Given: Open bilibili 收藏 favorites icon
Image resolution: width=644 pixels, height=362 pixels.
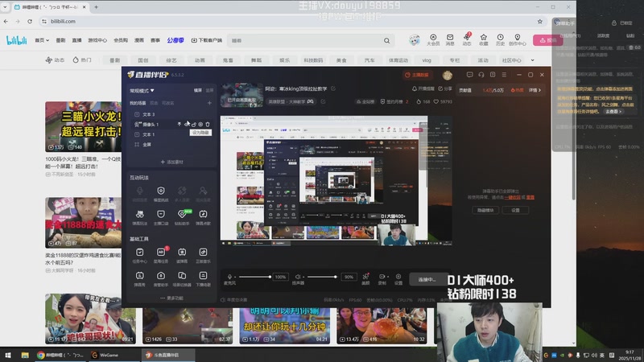Looking at the screenshot, I should [484, 39].
